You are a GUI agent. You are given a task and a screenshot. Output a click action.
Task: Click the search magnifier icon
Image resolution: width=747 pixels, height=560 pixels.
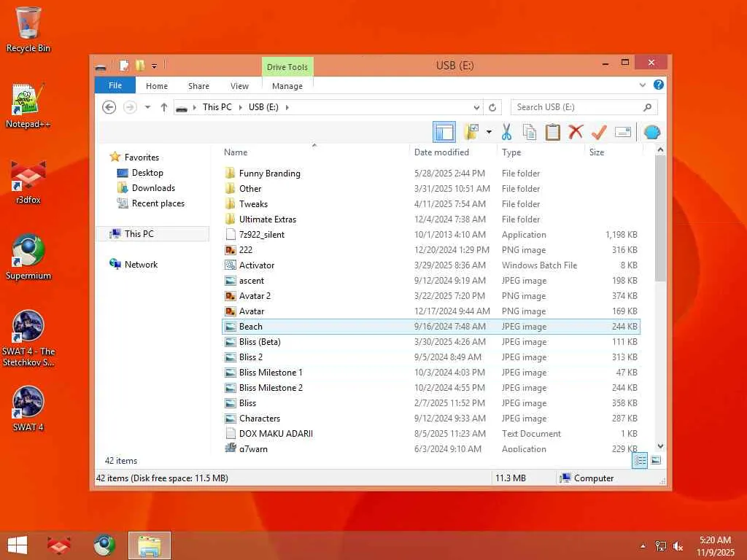[647, 107]
